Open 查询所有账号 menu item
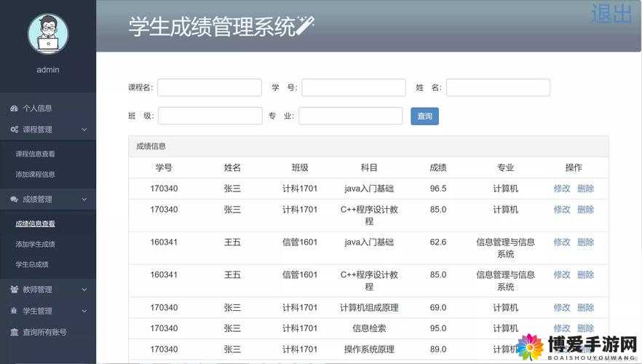The width and height of the screenshot is (642, 364). click(x=44, y=332)
